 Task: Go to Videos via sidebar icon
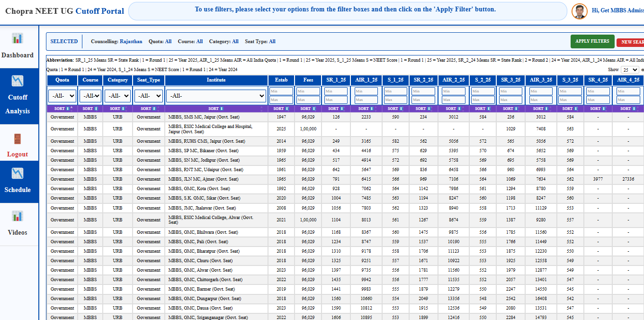(18, 216)
